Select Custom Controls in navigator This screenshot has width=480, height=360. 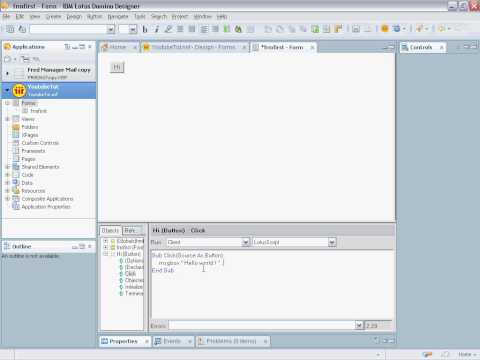(40, 143)
